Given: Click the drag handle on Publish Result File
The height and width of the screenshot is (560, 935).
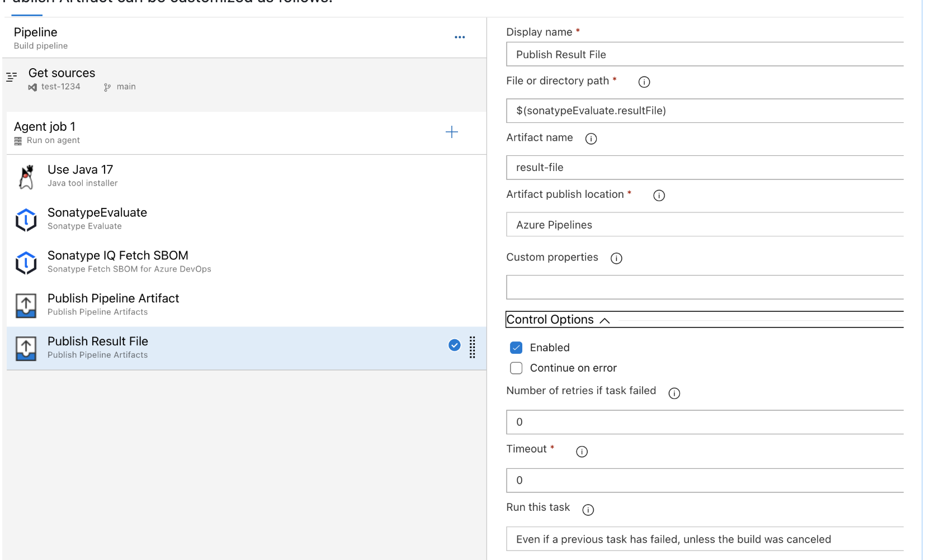Looking at the screenshot, I should click(473, 347).
